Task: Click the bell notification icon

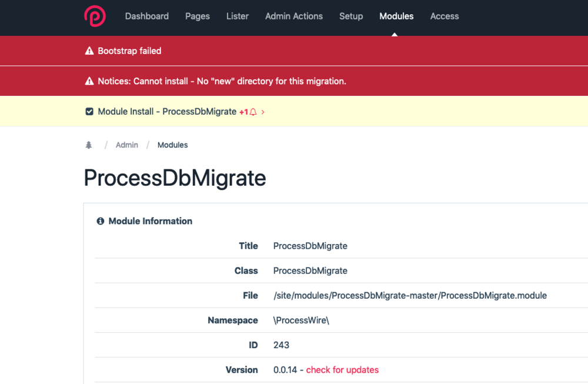Action: point(253,112)
